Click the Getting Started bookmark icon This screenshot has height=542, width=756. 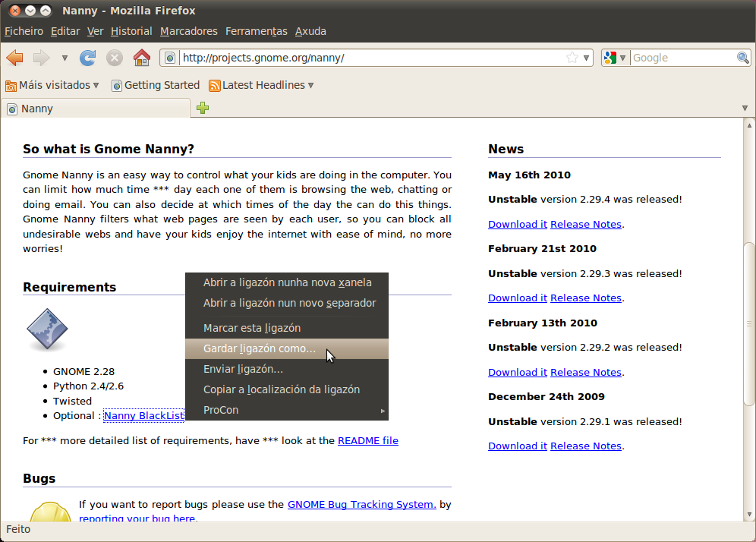click(x=117, y=86)
